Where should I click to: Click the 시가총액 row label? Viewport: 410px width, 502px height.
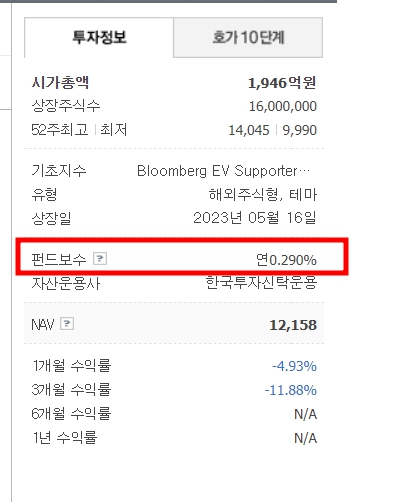click(x=60, y=82)
